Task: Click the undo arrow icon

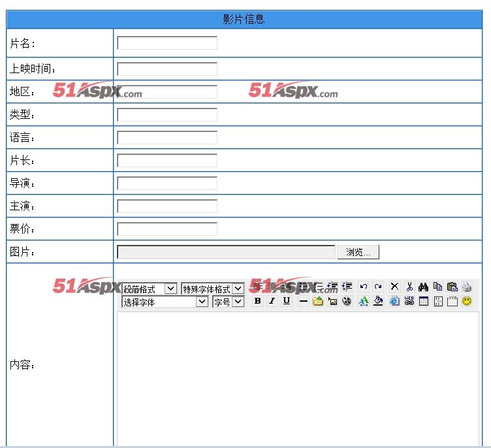Action: tap(364, 287)
